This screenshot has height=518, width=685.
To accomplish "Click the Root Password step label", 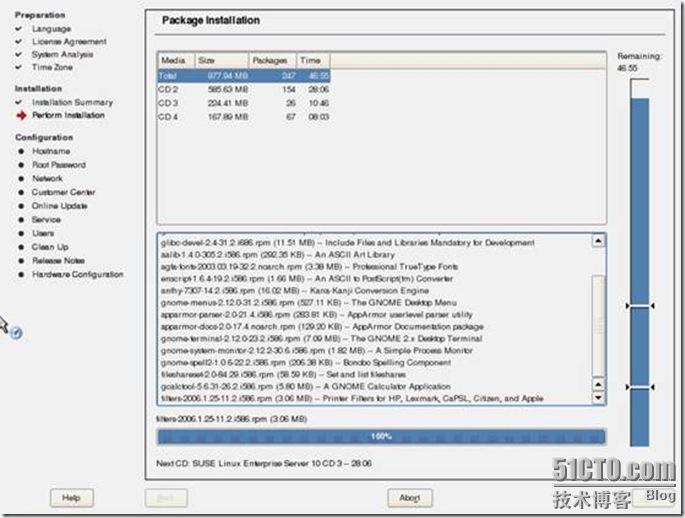I will (59, 165).
